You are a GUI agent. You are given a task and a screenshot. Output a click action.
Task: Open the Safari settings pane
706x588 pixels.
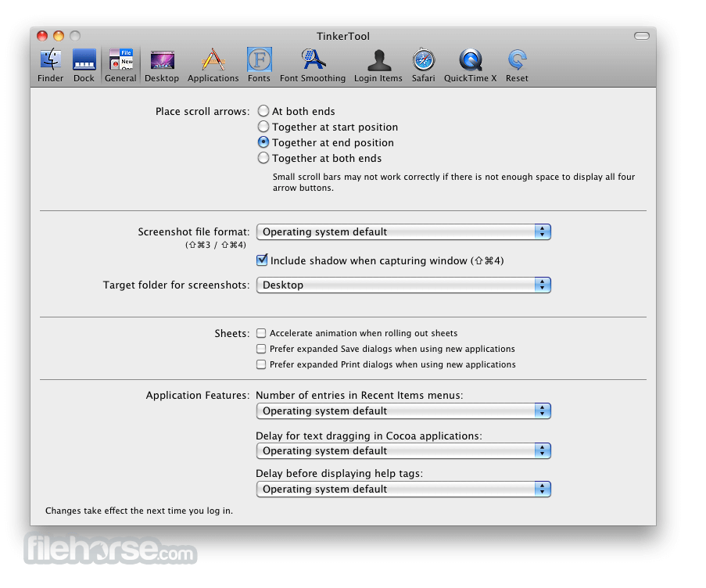click(x=424, y=65)
